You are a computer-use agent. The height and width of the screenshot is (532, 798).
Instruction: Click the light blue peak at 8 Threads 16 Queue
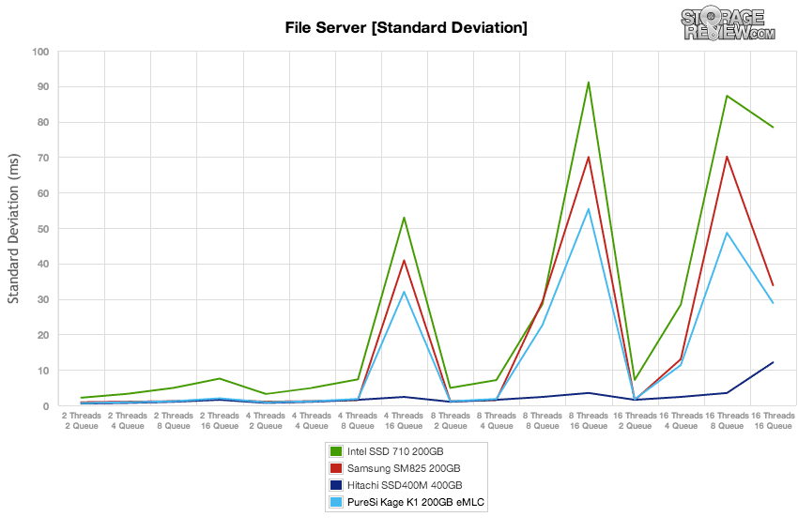[x=589, y=209]
